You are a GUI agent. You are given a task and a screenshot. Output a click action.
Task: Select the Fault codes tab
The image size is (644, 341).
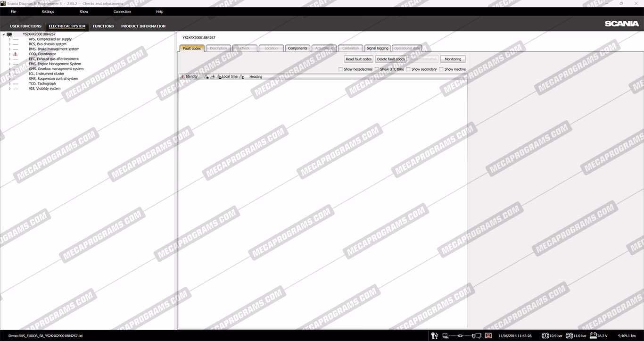192,48
